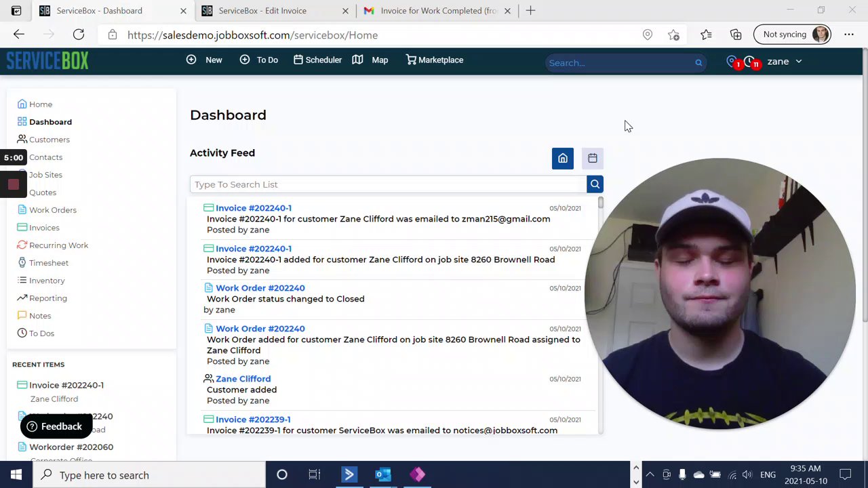Screen dimensions: 868x488
Task: Click the Inventory sidebar icon
Action: [x=22, y=280]
